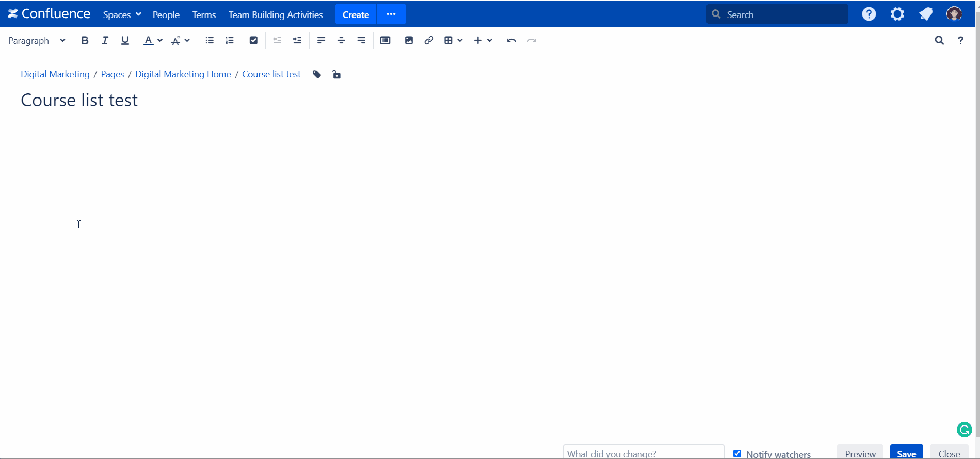Screen dimensions: 980x459
Task: Toggle bold formatting
Action: click(x=85, y=40)
